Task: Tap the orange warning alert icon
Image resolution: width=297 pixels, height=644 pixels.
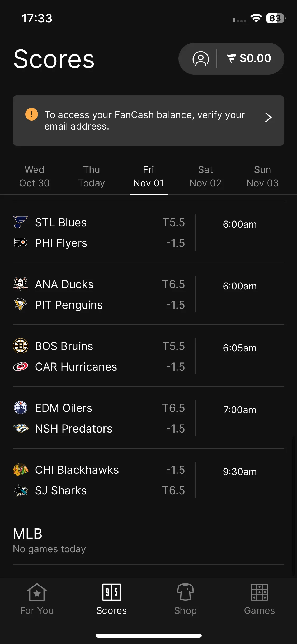Action: coord(32,114)
